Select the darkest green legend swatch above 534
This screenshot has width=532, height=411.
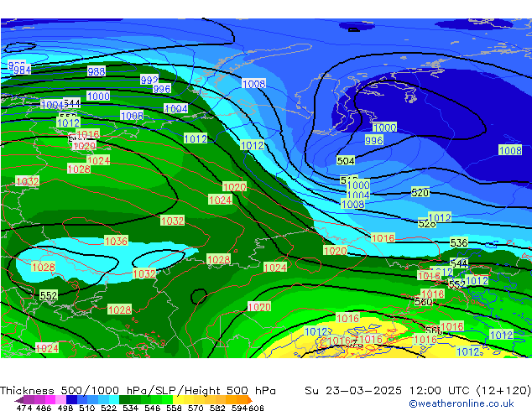(x=124, y=400)
